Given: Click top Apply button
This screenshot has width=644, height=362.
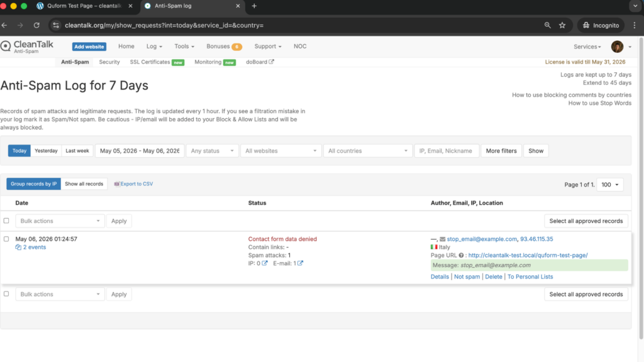Looking at the screenshot, I should tap(119, 221).
